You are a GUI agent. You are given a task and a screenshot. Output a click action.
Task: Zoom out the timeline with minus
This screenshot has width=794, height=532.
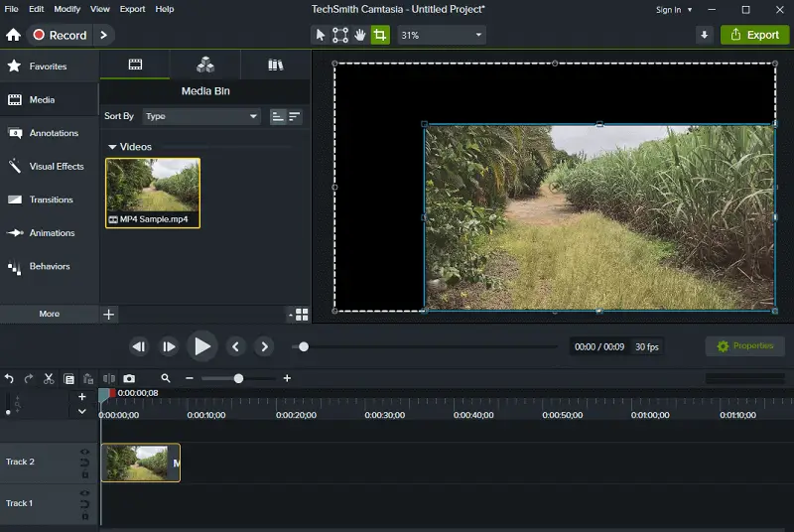(190, 378)
